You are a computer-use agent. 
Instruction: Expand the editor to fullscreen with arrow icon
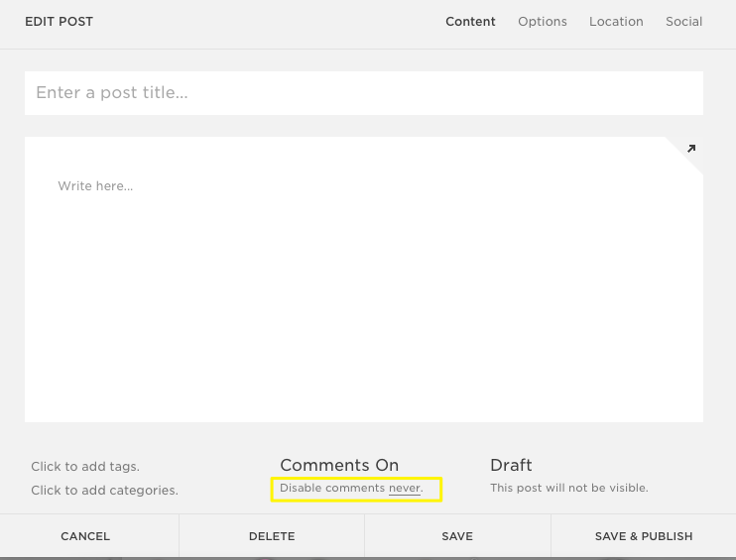(x=691, y=149)
